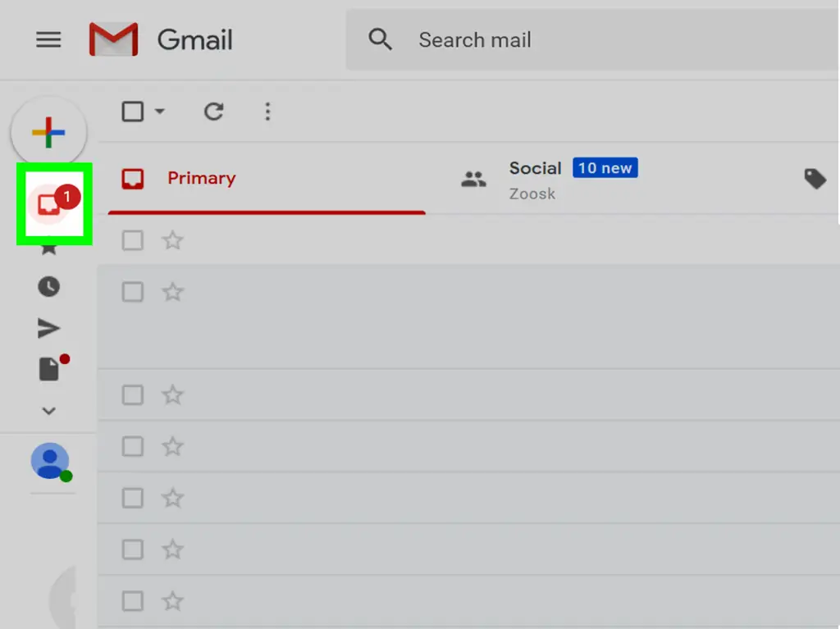The image size is (840, 629).
Task: Star the first email in list
Action: (x=172, y=240)
